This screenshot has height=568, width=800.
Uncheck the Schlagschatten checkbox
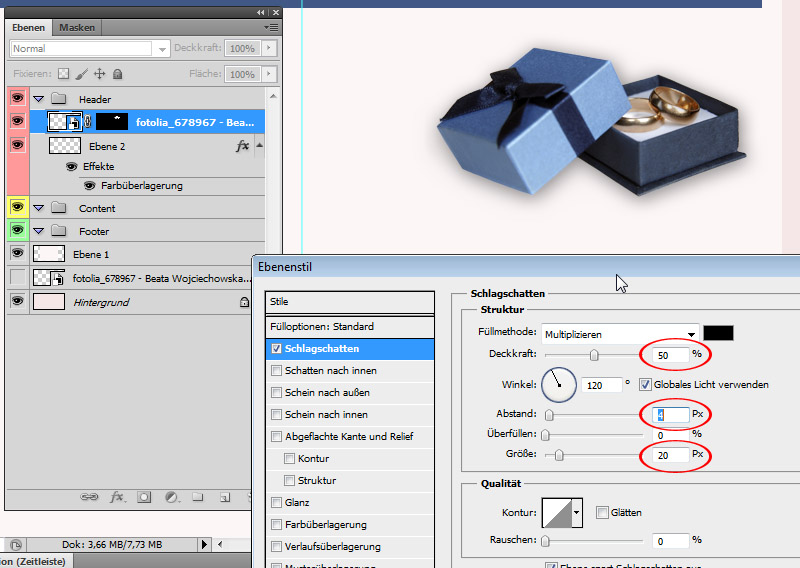tap(277, 349)
